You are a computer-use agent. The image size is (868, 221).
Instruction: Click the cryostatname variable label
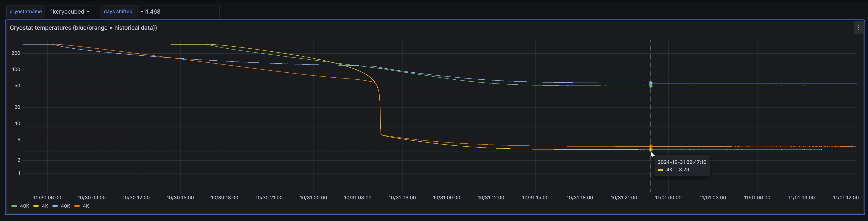pyautogui.click(x=26, y=12)
